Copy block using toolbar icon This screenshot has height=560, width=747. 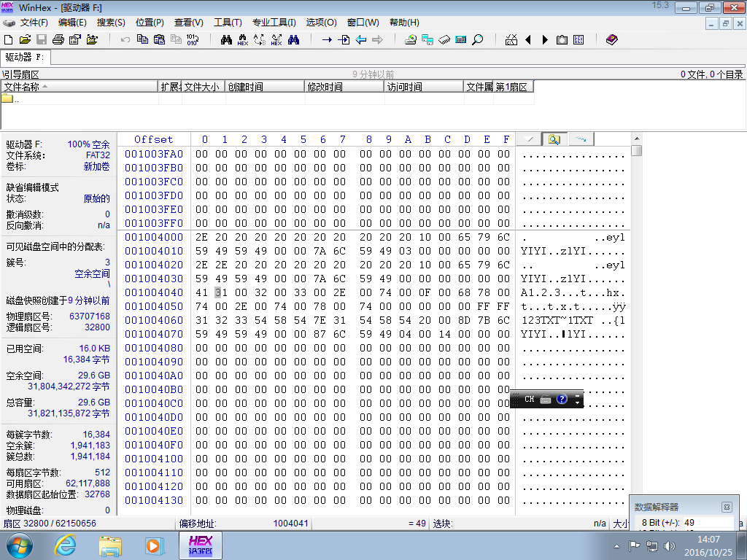pos(142,39)
